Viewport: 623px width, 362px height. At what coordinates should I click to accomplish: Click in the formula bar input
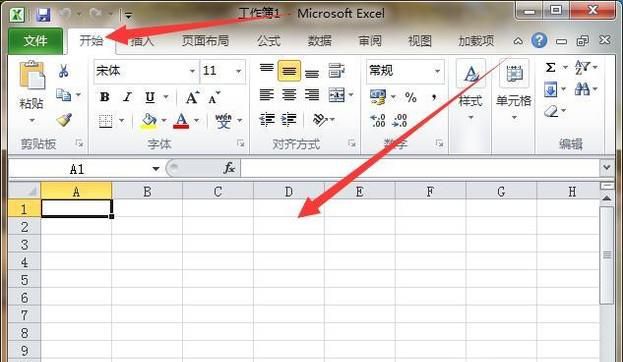point(420,168)
